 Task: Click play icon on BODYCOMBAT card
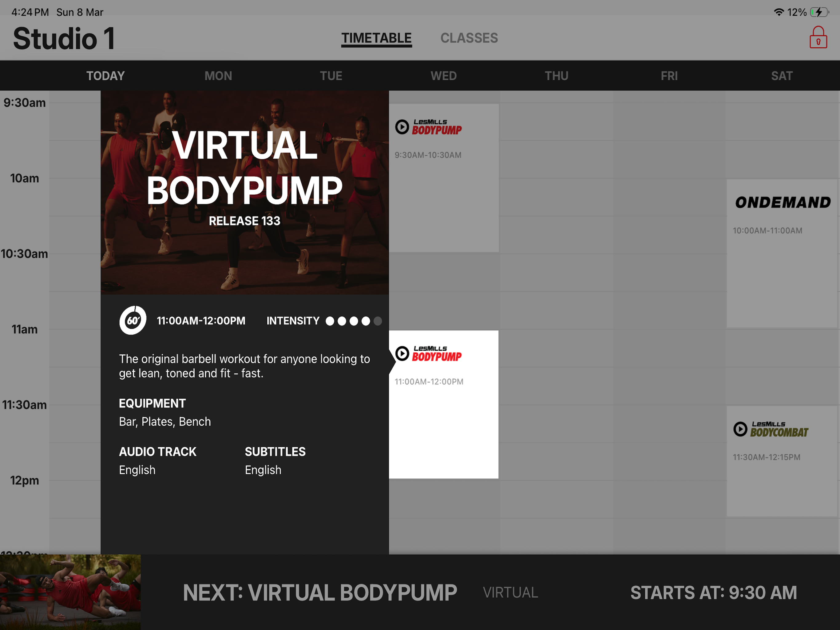pos(740,429)
